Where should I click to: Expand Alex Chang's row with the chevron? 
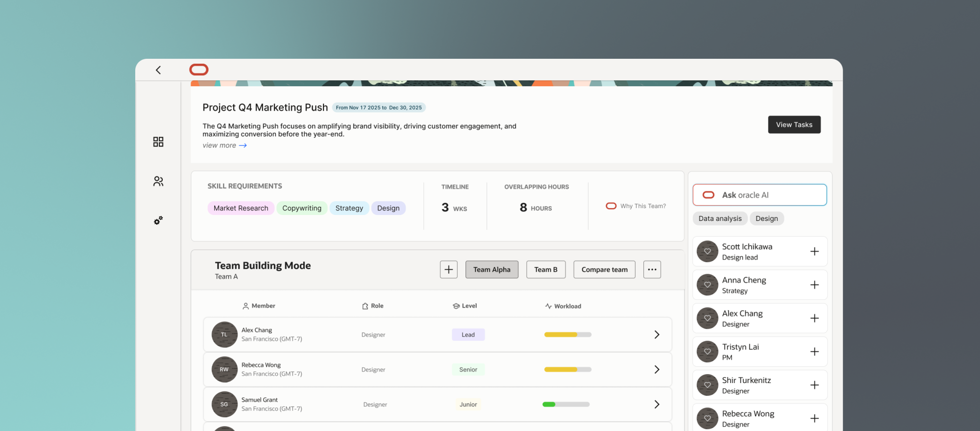pos(657,335)
